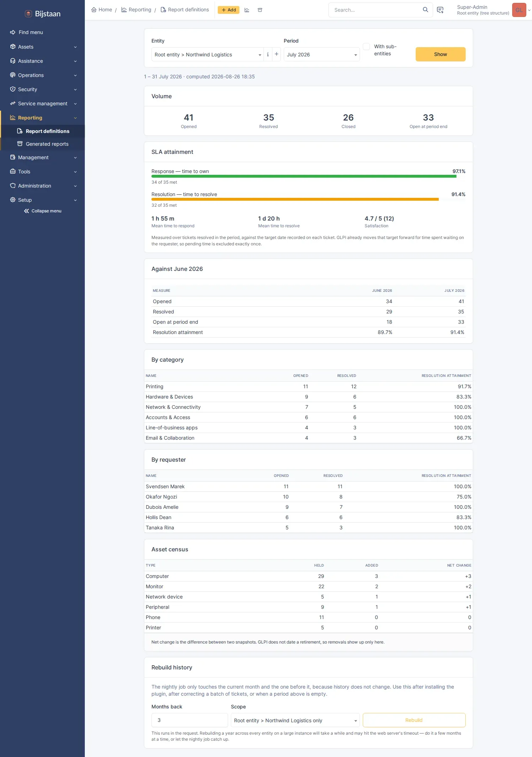This screenshot has height=757, width=532.
Task: Expand the Service management chevron
Action: click(x=75, y=104)
